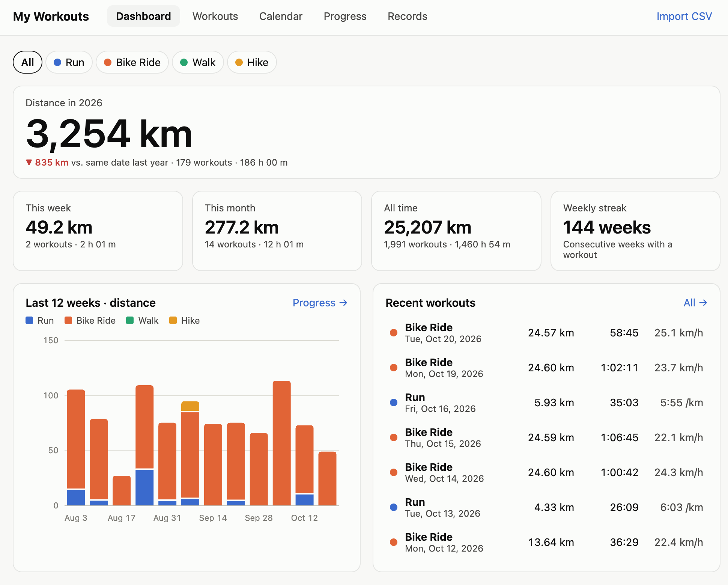Filter by Walk activity
Screen dimensions: 728x585
(198, 62)
